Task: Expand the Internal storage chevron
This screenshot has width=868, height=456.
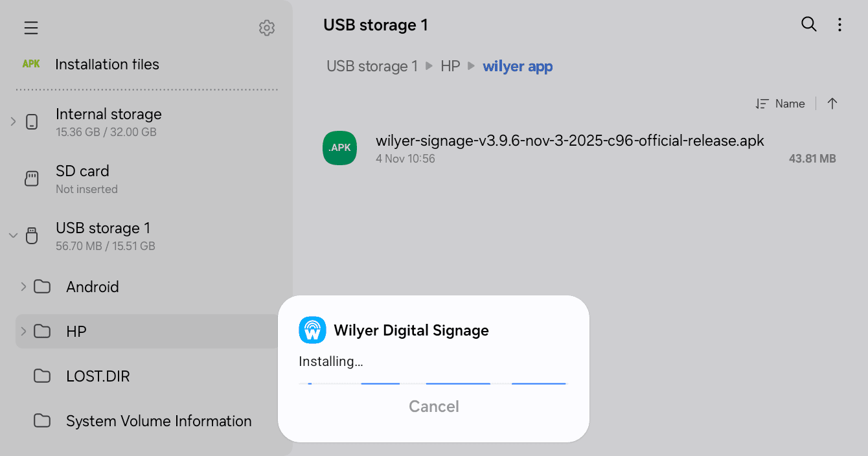Action: click(13, 121)
